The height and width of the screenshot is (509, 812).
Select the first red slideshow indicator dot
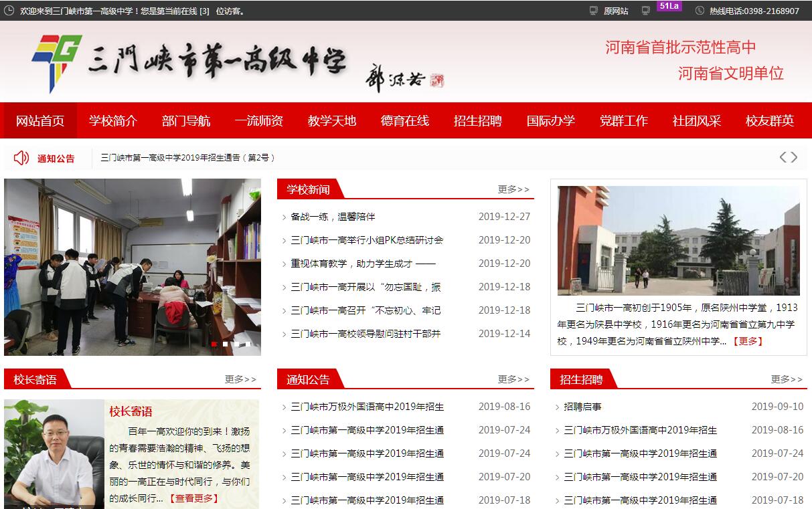(x=214, y=344)
